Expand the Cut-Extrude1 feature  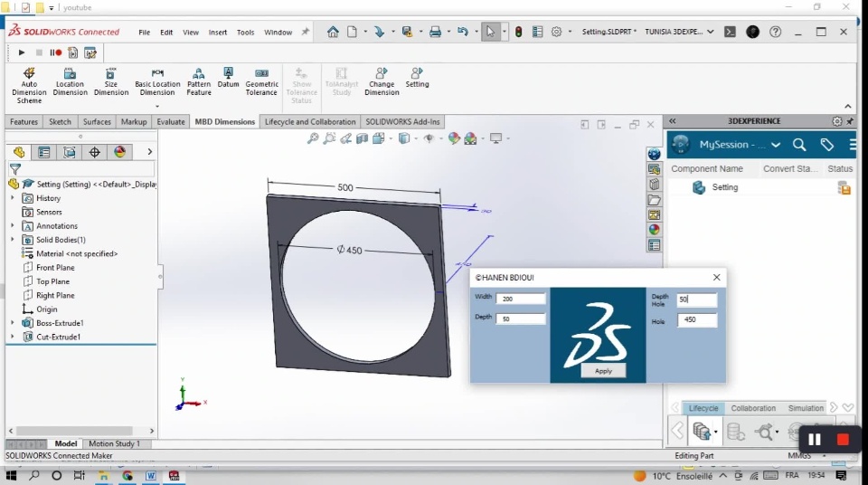(x=12, y=337)
